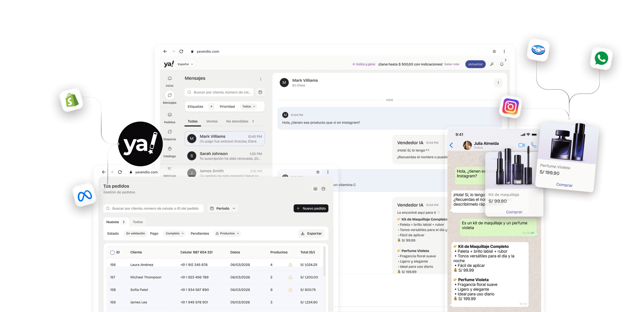Open the Prioridad Todos dropdown

(249, 106)
